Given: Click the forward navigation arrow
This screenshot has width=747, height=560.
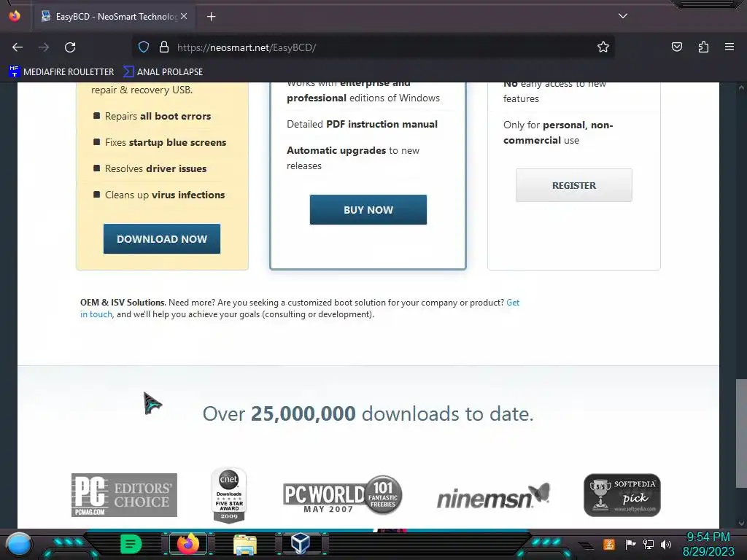Looking at the screenshot, I should tap(44, 47).
